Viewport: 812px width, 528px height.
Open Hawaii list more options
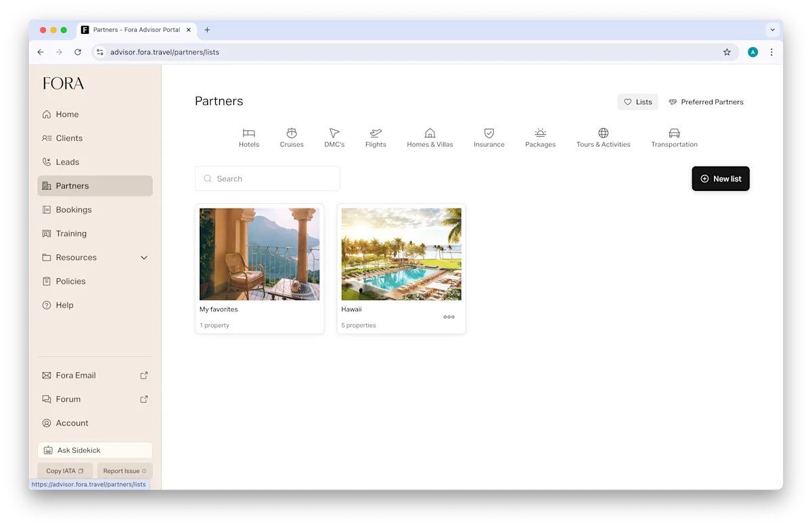pyautogui.click(x=449, y=317)
